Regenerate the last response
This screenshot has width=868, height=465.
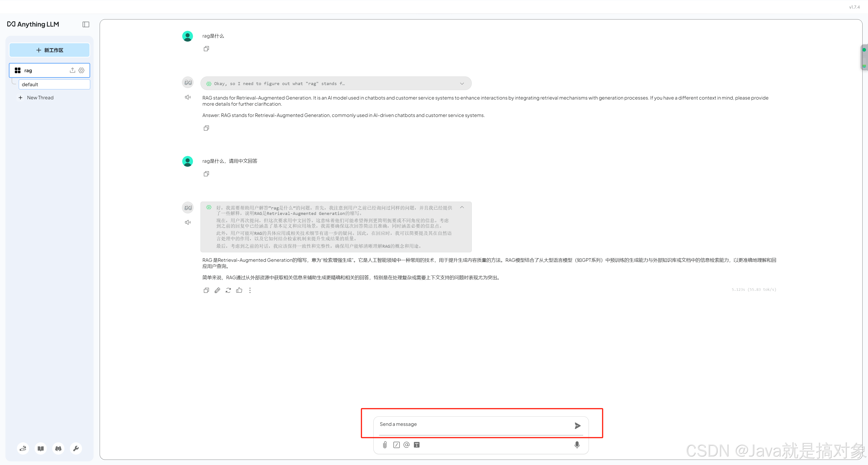(228, 290)
